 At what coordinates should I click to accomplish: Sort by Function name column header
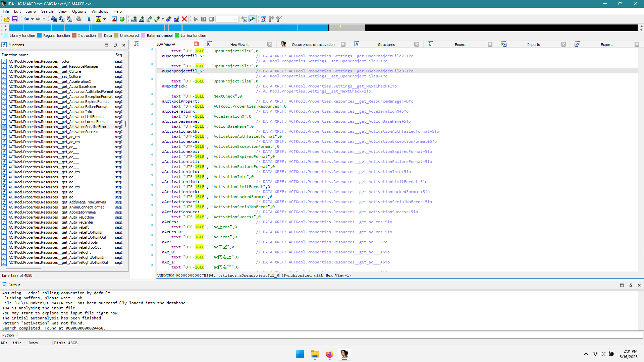tap(57, 55)
